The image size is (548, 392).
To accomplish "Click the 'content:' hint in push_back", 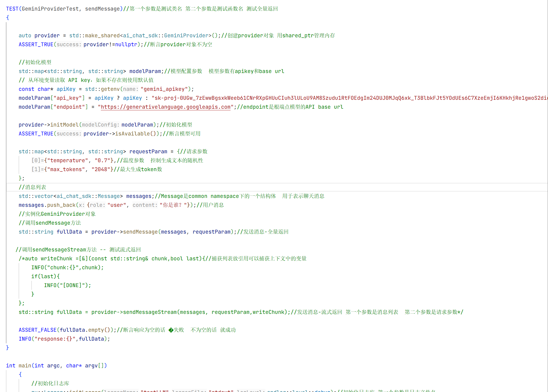I will pyautogui.click(x=145, y=205).
